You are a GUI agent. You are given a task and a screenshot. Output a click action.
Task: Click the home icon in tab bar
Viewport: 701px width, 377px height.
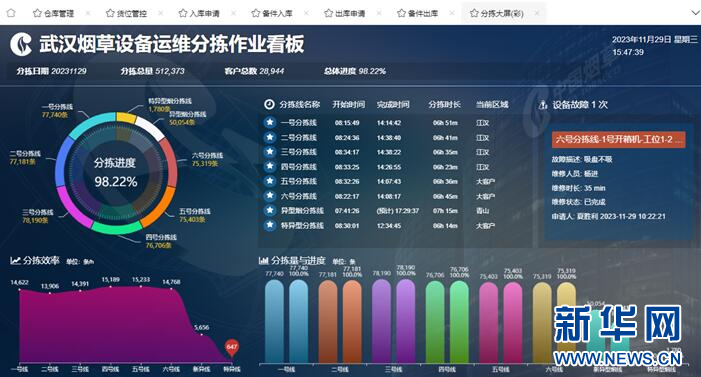coord(11,13)
